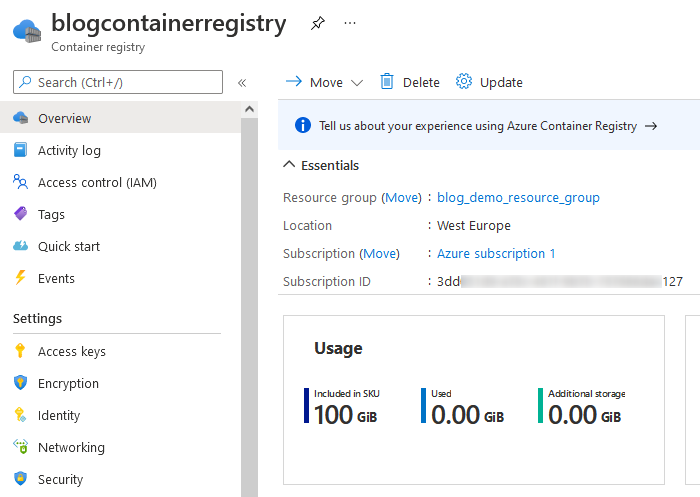Click the blogcontainerregistry title
The image size is (700, 497).
pyautogui.click(x=169, y=23)
